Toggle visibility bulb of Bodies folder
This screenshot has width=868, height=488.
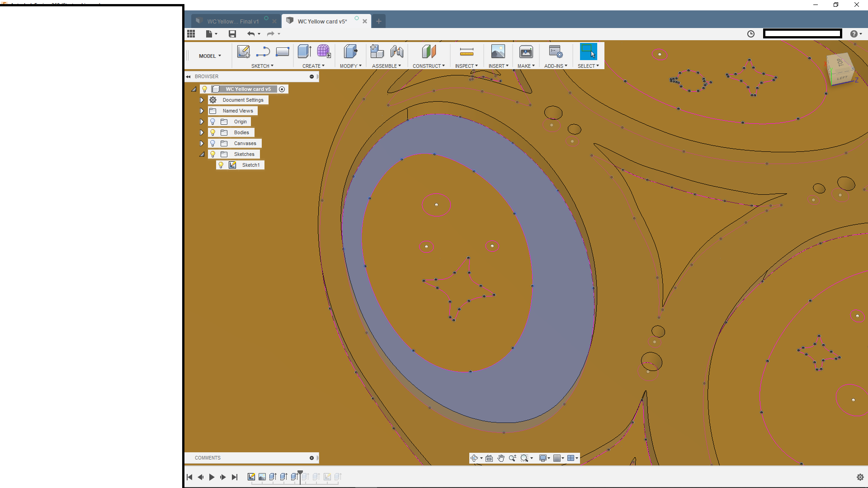(x=213, y=132)
